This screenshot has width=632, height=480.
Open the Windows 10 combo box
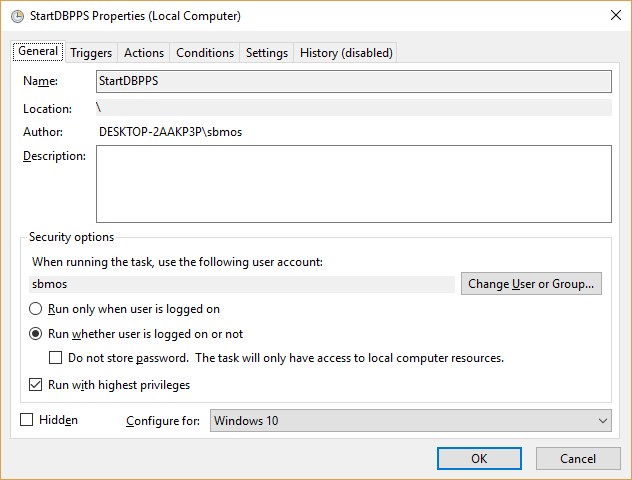[x=410, y=421]
